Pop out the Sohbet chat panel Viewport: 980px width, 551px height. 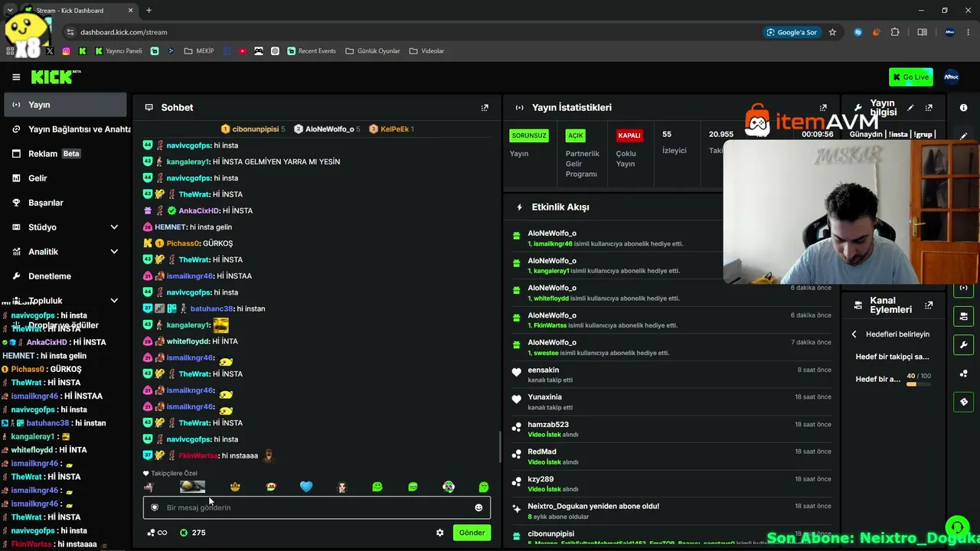(485, 108)
